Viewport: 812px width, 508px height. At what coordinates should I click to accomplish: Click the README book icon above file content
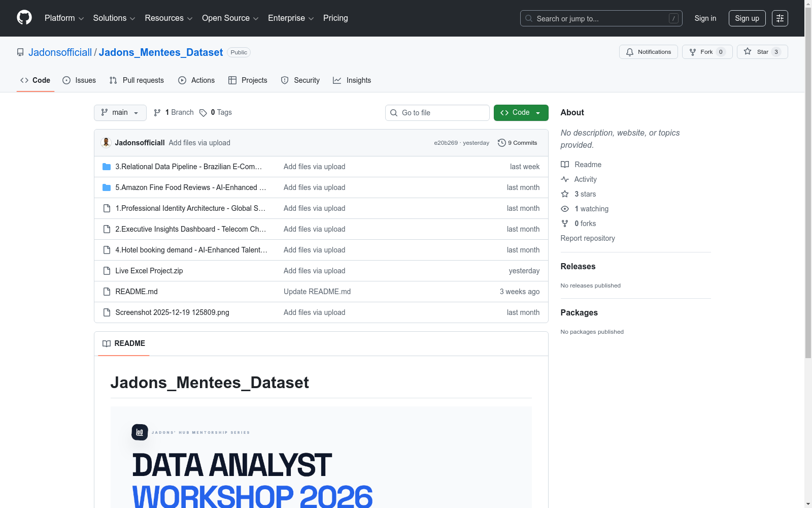pyautogui.click(x=107, y=344)
